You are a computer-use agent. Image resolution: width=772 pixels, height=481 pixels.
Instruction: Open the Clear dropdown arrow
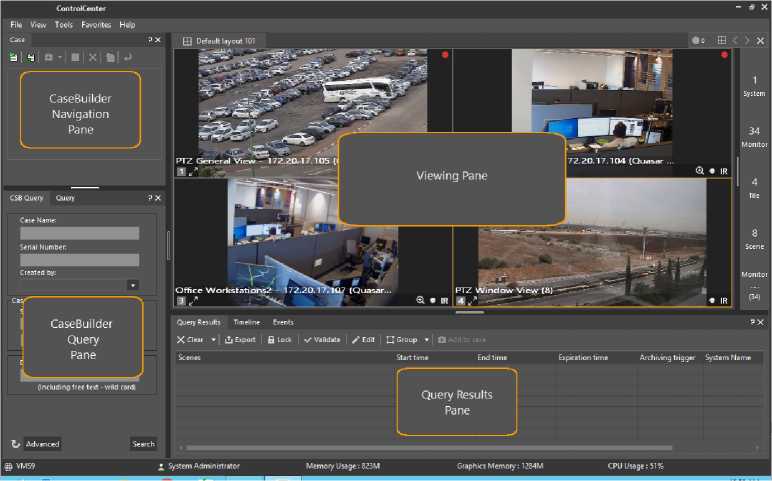tap(214, 340)
